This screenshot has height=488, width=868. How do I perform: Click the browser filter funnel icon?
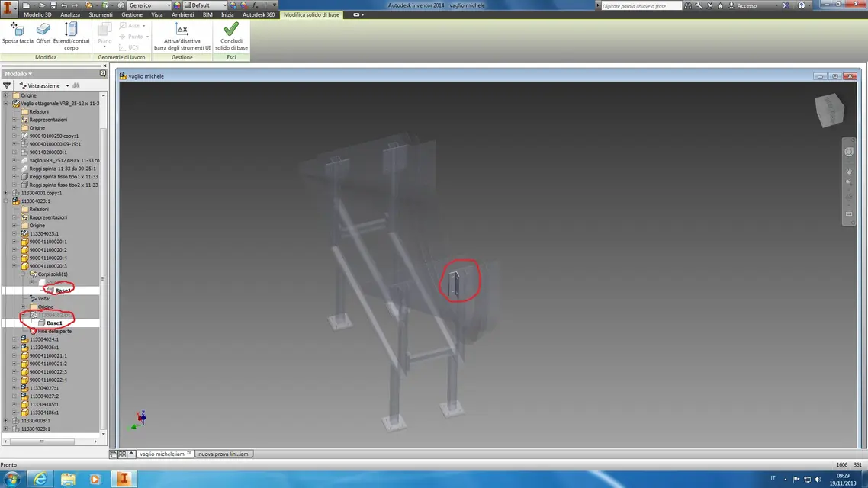7,85
